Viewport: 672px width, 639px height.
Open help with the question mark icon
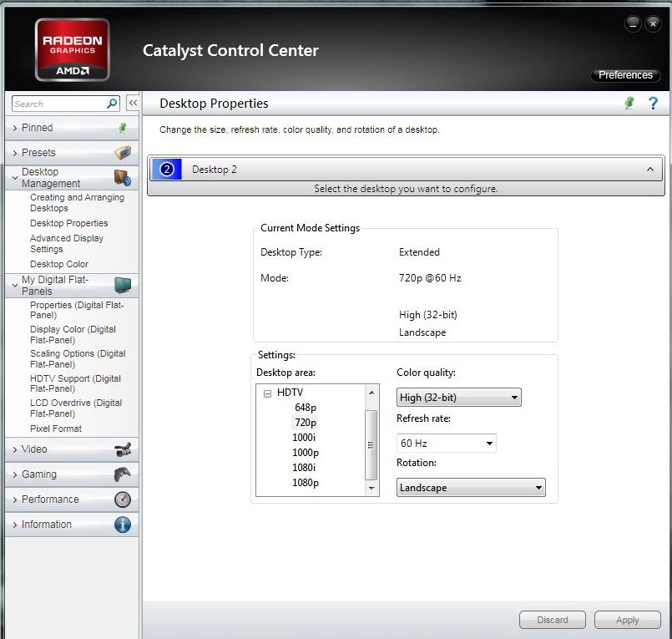(653, 104)
